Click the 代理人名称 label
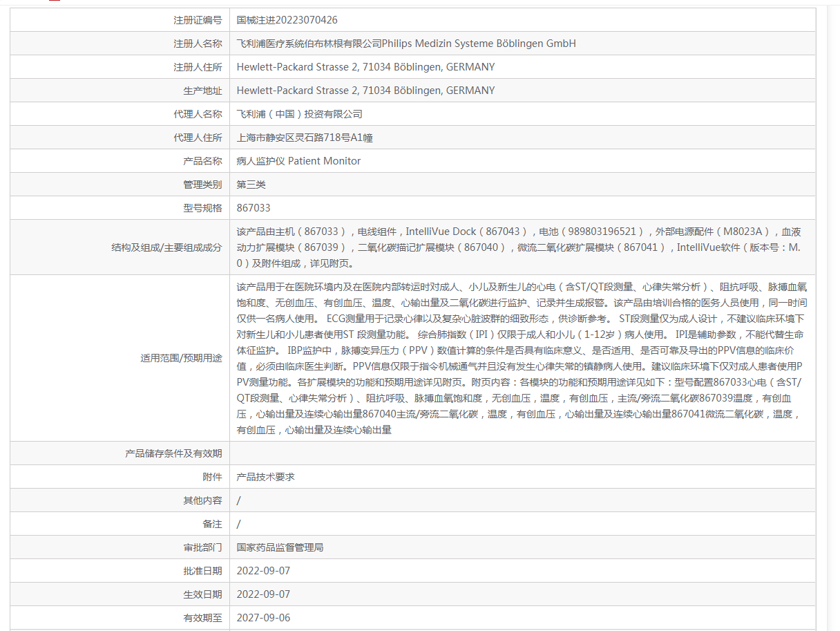Image resolution: width=840 pixels, height=631 pixels. tap(198, 114)
